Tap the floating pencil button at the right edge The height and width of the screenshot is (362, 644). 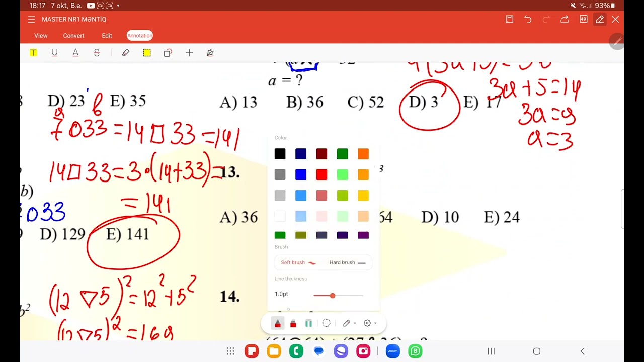[617, 41]
